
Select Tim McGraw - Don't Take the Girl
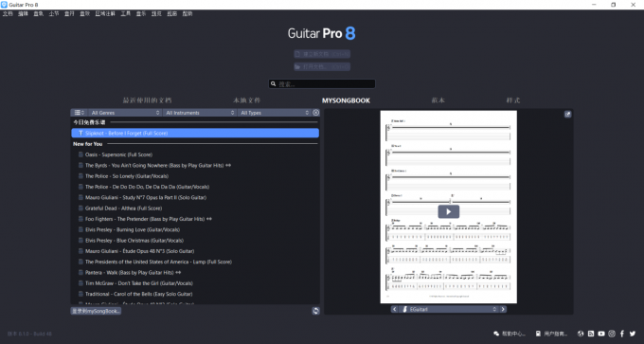pos(195,283)
